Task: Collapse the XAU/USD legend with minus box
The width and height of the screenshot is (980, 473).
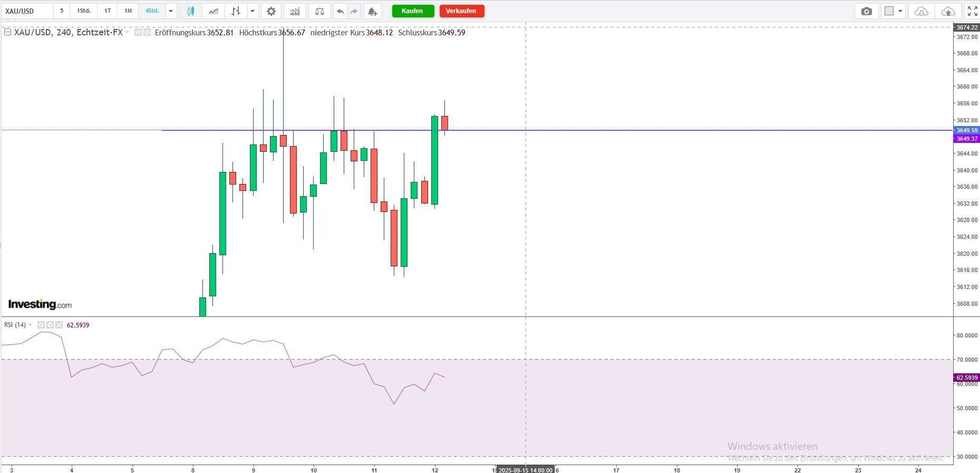Action: 8,32
